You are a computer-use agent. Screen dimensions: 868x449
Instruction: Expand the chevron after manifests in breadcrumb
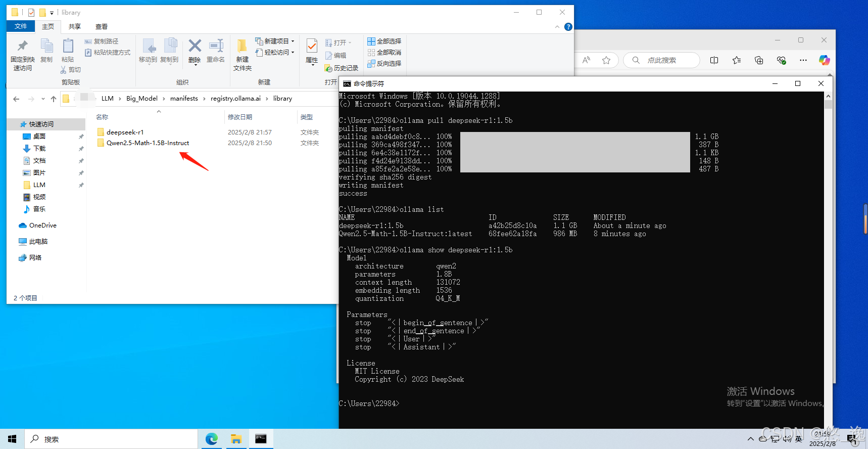[x=204, y=99]
